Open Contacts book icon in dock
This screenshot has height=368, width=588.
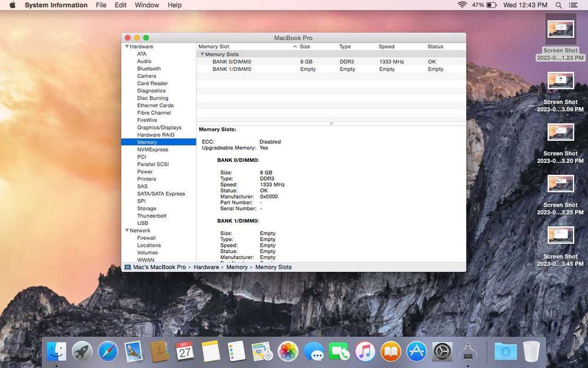[159, 352]
